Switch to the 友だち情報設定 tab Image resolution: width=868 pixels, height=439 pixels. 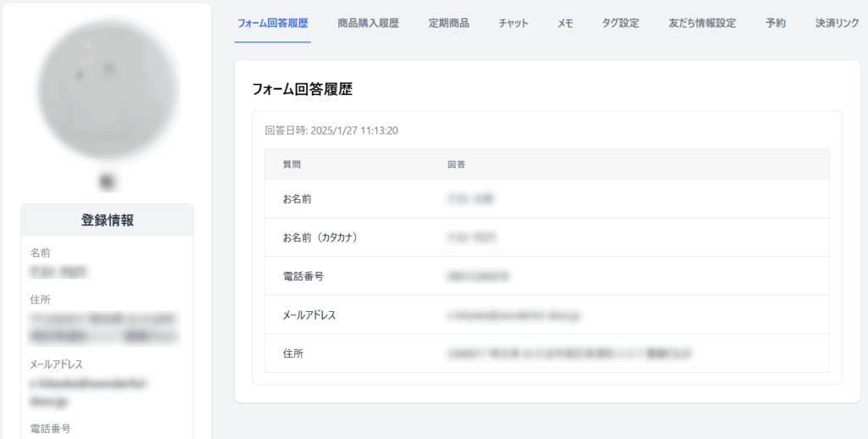pyautogui.click(x=702, y=23)
